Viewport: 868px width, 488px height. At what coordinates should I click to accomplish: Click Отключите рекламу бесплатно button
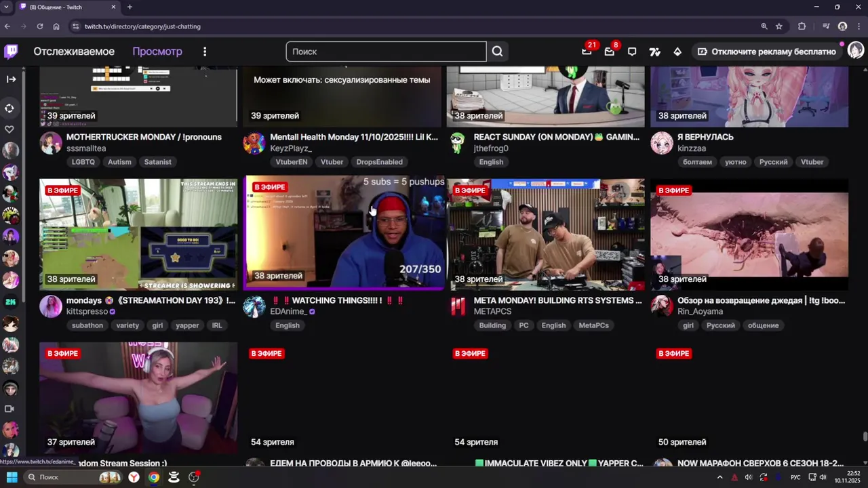(x=766, y=52)
